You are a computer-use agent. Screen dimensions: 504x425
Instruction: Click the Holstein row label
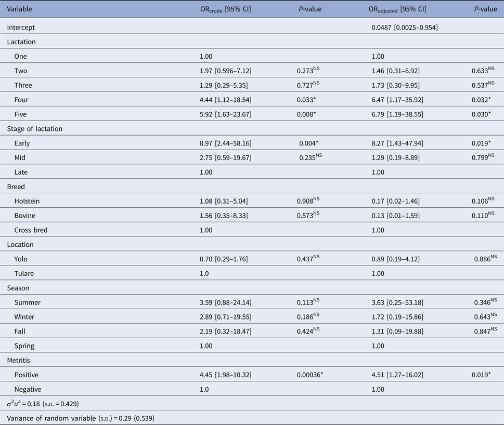pyautogui.click(x=28, y=201)
